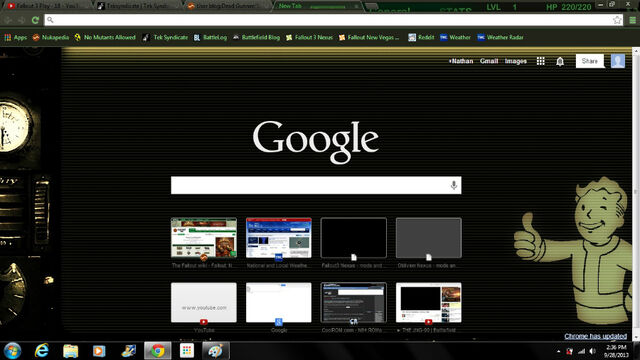Open the No Mutants Allowed bookmark
This screenshot has height=360, width=640.
point(105,38)
